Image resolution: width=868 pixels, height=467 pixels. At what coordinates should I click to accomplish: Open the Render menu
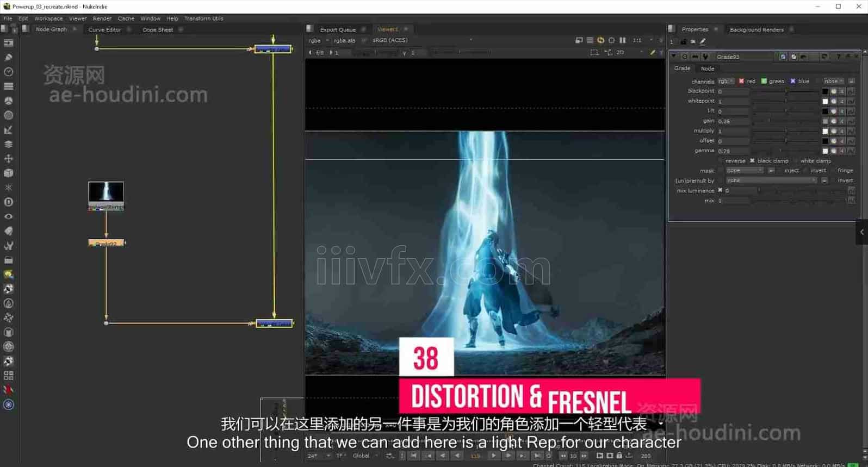tap(102, 18)
